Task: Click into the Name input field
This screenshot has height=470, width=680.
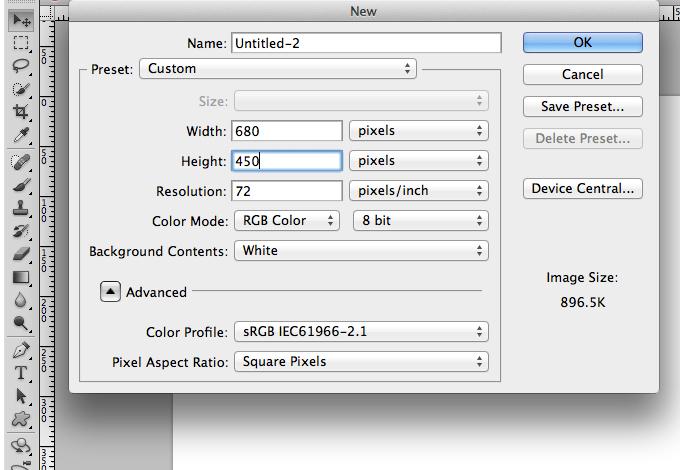Action: [x=366, y=43]
